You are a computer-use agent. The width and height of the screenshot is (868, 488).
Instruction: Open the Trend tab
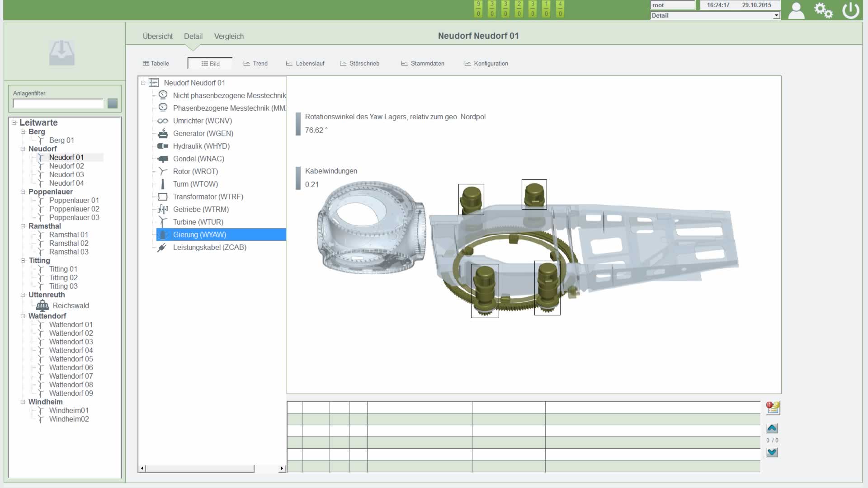[x=255, y=63]
